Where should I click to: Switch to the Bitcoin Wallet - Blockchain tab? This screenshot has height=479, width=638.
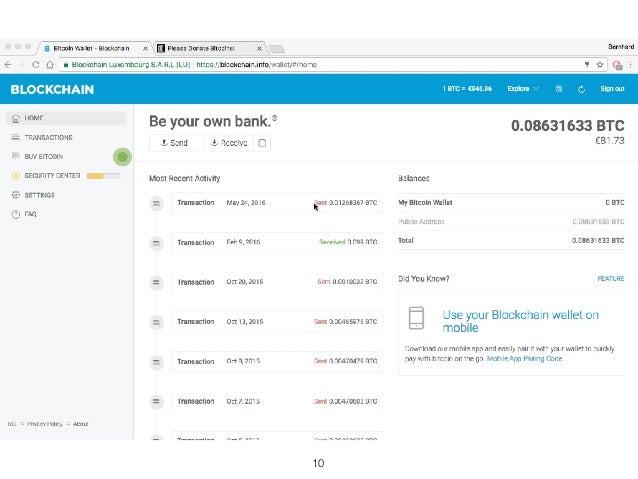92,48
